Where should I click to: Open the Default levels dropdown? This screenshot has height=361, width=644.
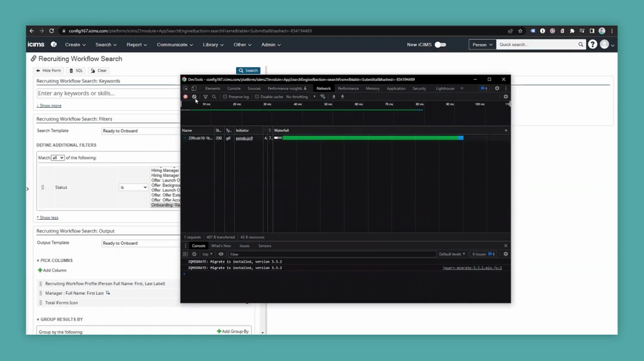(x=452, y=254)
